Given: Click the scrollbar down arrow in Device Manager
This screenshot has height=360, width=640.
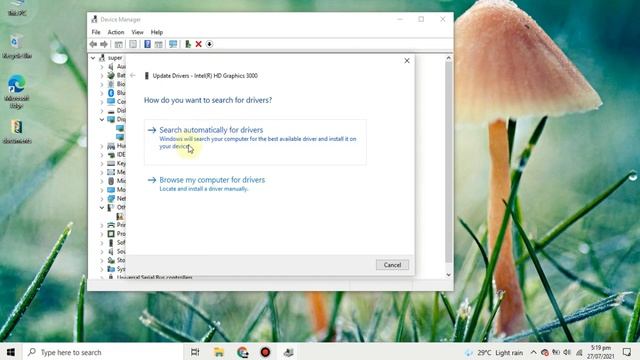Looking at the screenshot, I should (449, 275).
